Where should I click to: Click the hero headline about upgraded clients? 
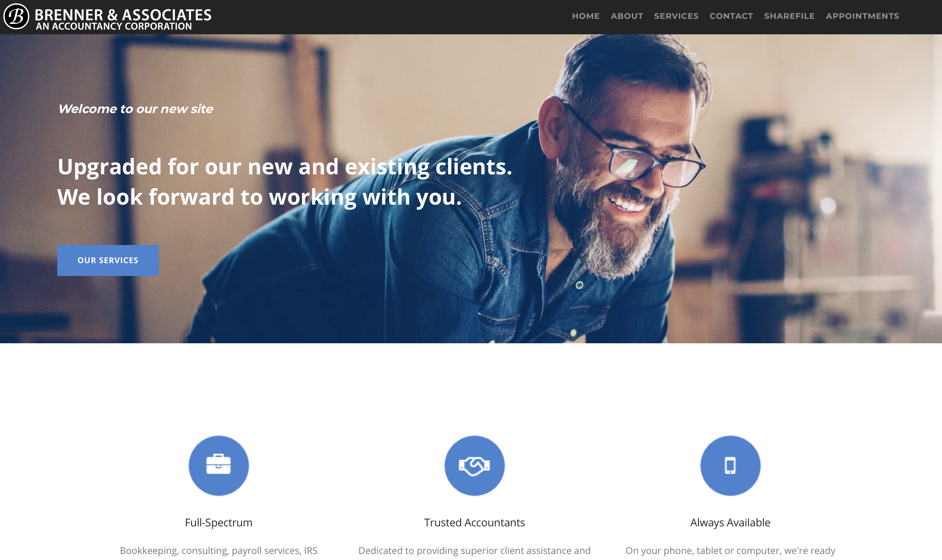[284, 181]
